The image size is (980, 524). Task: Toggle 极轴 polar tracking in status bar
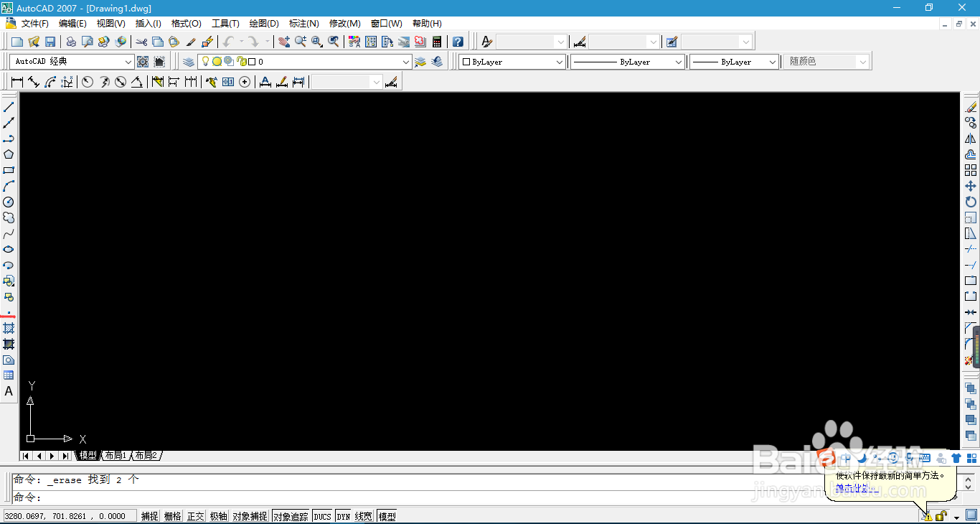218,516
